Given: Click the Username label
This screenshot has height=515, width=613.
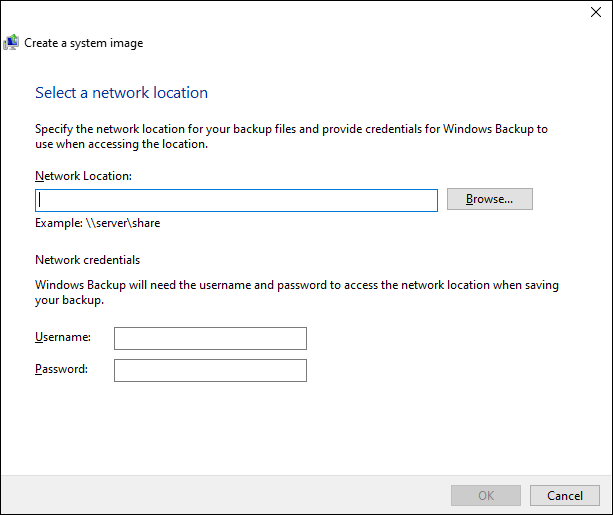Looking at the screenshot, I should pos(63,338).
